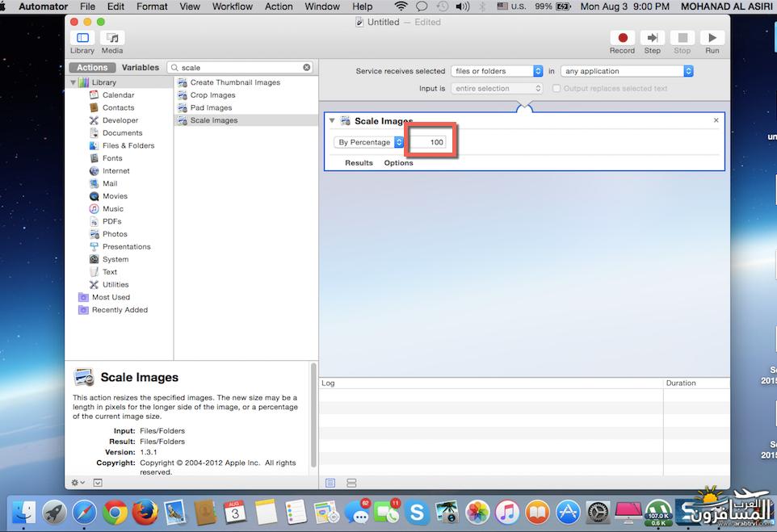
Task: Show the variables list view
Action: [351, 483]
